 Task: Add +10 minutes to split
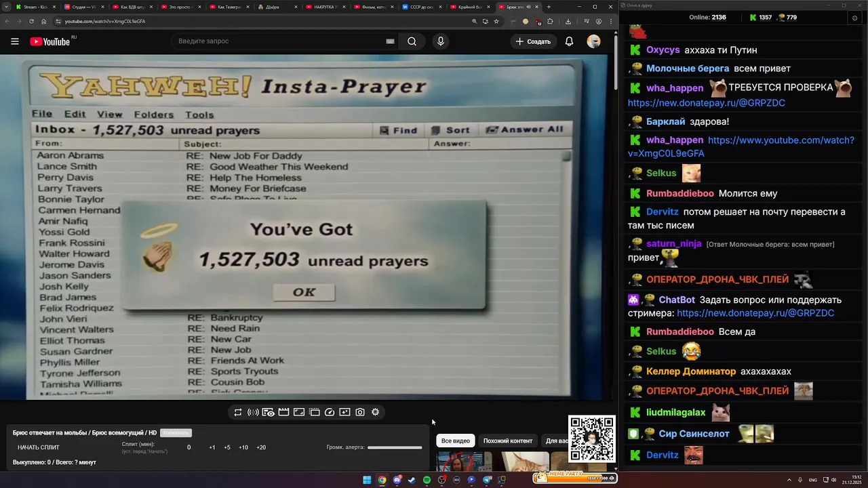[243, 447]
